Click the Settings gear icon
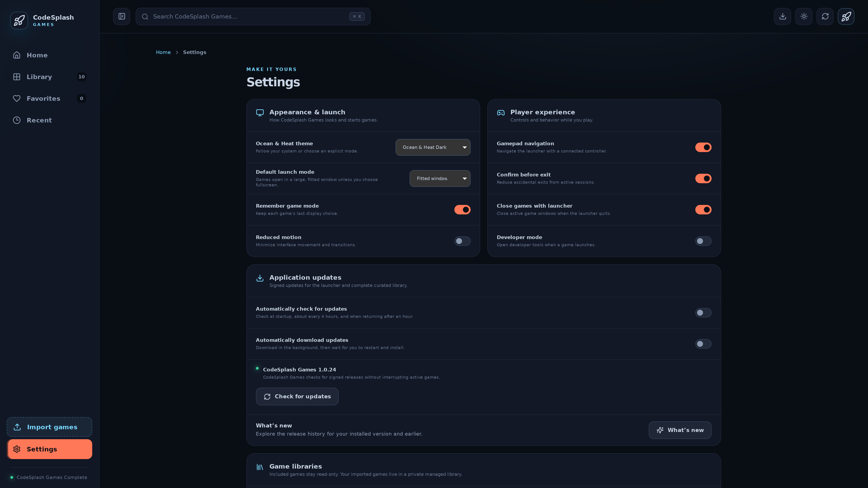This screenshot has width=868, height=488. pyautogui.click(x=17, y=449)
